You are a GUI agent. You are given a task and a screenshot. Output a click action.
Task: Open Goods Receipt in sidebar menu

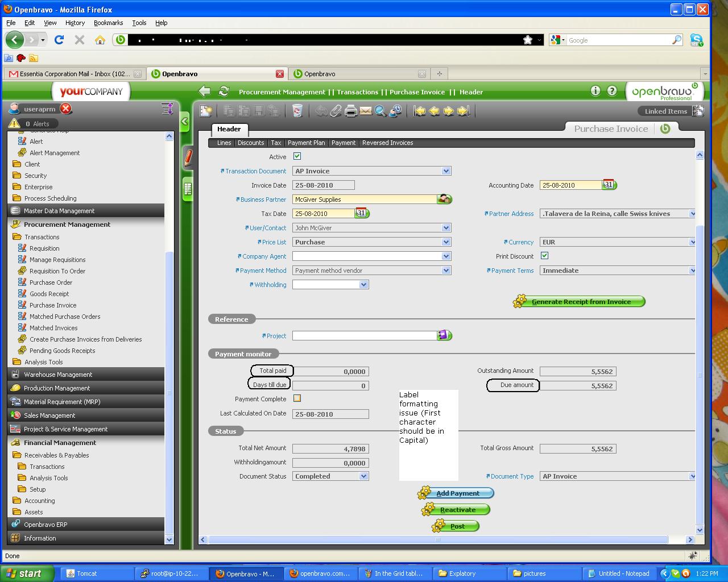click(49, 294)
